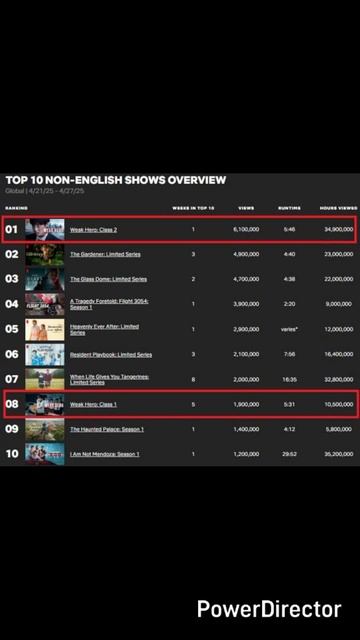Click the hours viewed value '9,000,000'
Viewport: 360px width, 640px height.
339,304
